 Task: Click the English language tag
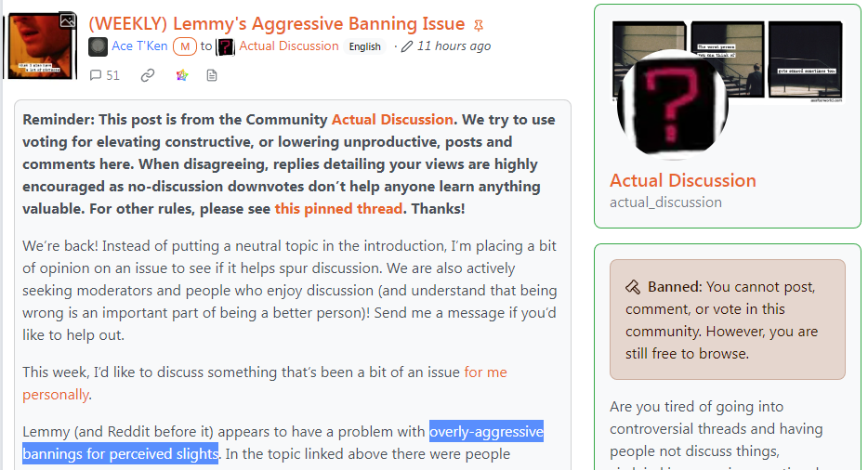pyautogui.click(x=365, y=46)
